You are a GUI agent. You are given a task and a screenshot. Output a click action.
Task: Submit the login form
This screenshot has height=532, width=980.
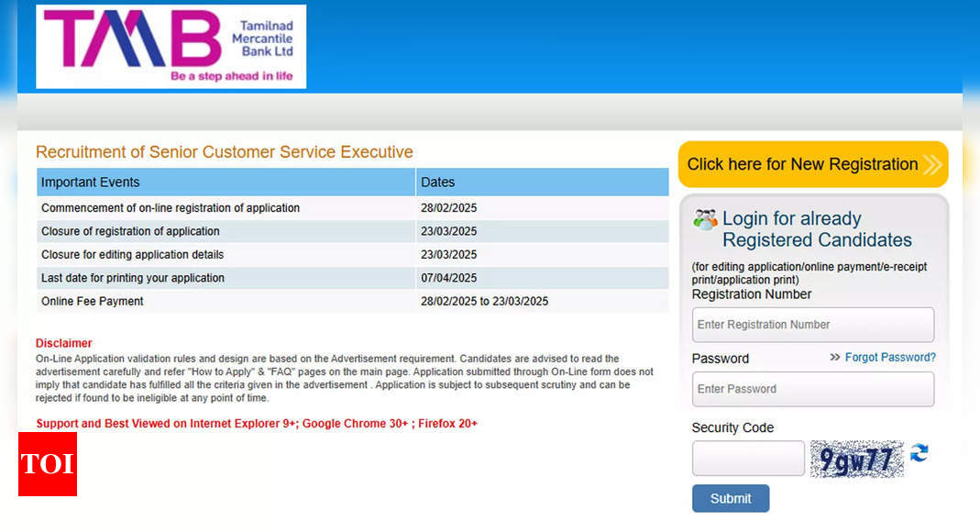tap(731, 498)
